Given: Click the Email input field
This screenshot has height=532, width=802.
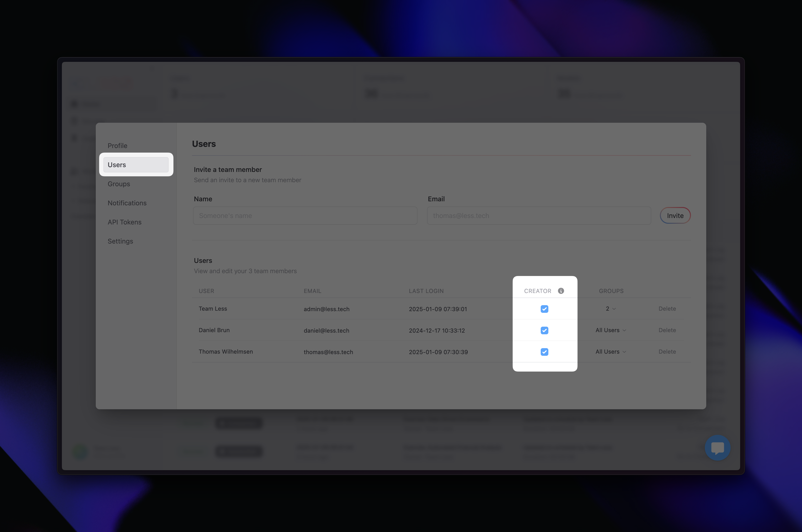Looking at the screenshot, I should click(x=538, y=216).
